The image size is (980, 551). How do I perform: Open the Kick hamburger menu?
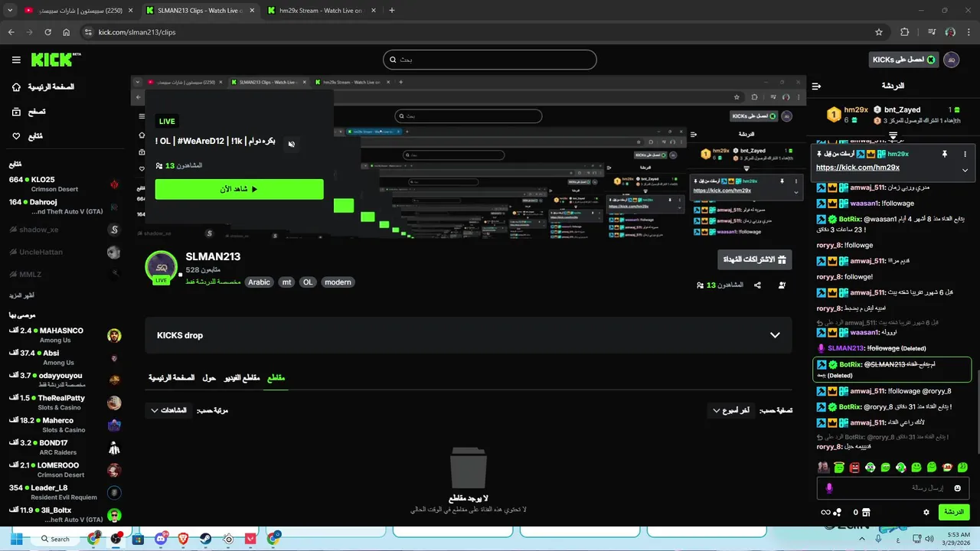pyautogui.click(x=16, y=60)
